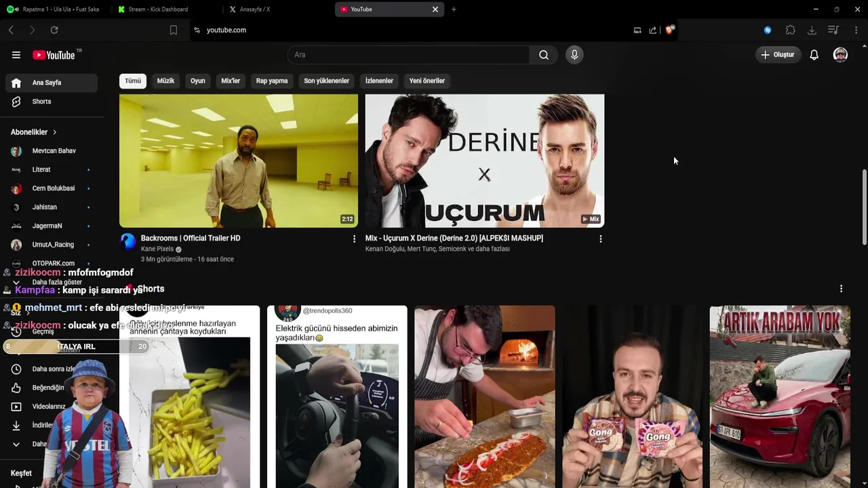Viewport: 868px width, 488px height.
Task: Expand Daha fazla göster in subscriptions
Action: click(52, 282)
